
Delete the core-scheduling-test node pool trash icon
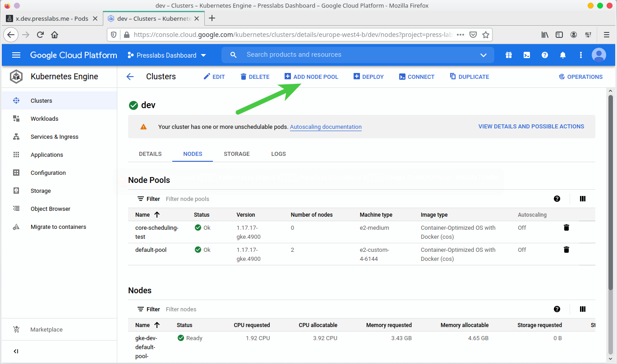(566, 227)
